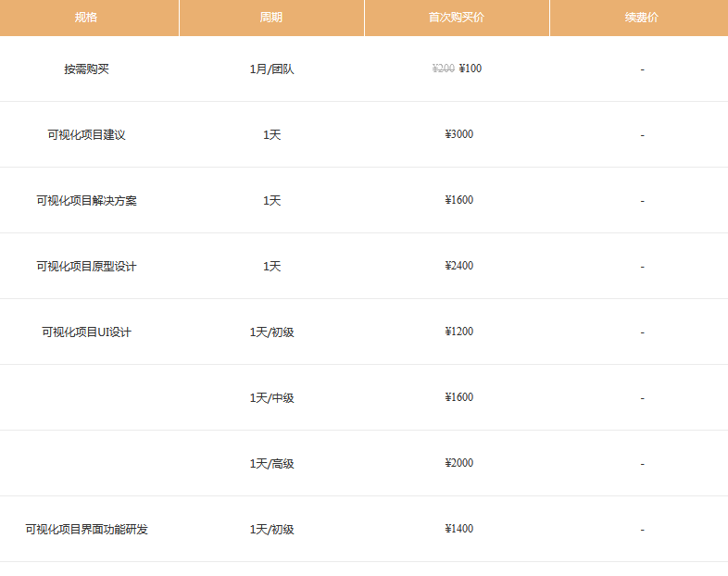Click the ¥3000 price value
Screen dimensions: 728x576
coord(458,134)
